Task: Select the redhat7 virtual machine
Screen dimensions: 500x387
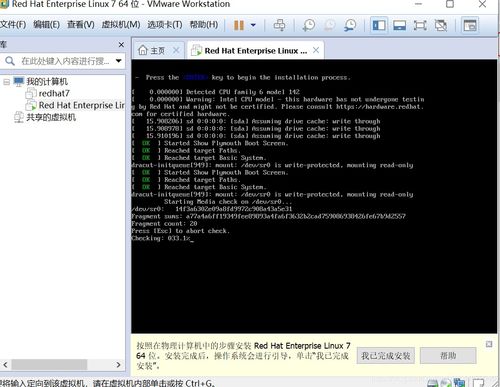Action: pyautogui.click(x=54, y=93)
